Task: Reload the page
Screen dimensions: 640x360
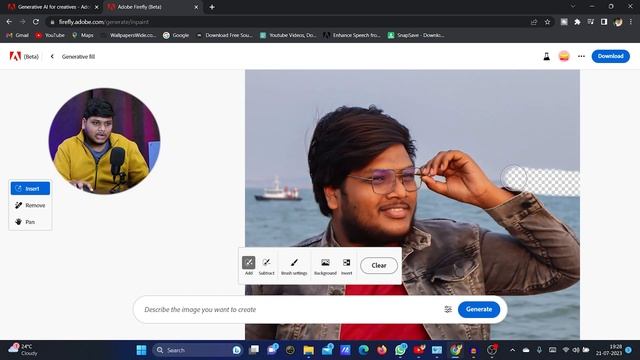Action: (x=36, y=22)
